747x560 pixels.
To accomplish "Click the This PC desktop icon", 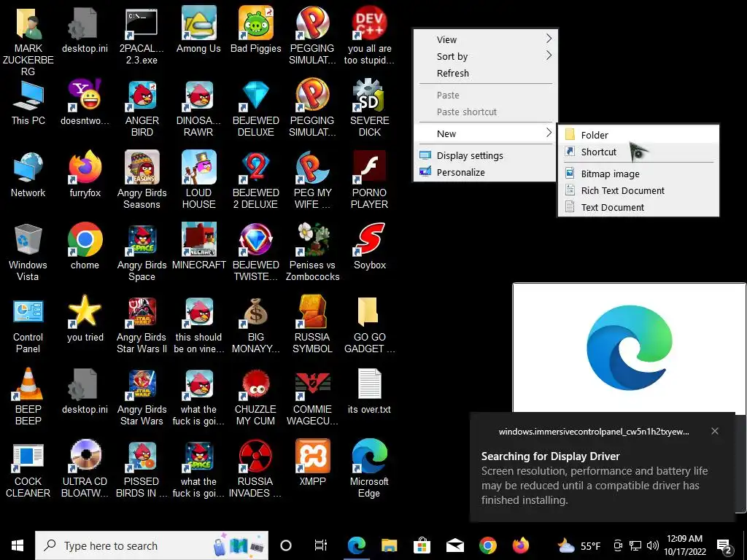I will point(28,103).
